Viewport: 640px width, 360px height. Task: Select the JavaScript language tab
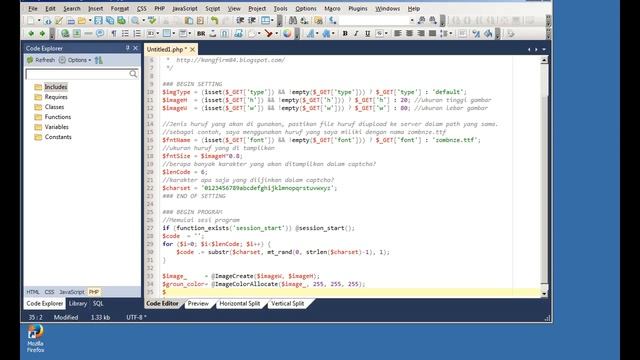[71, 292]
